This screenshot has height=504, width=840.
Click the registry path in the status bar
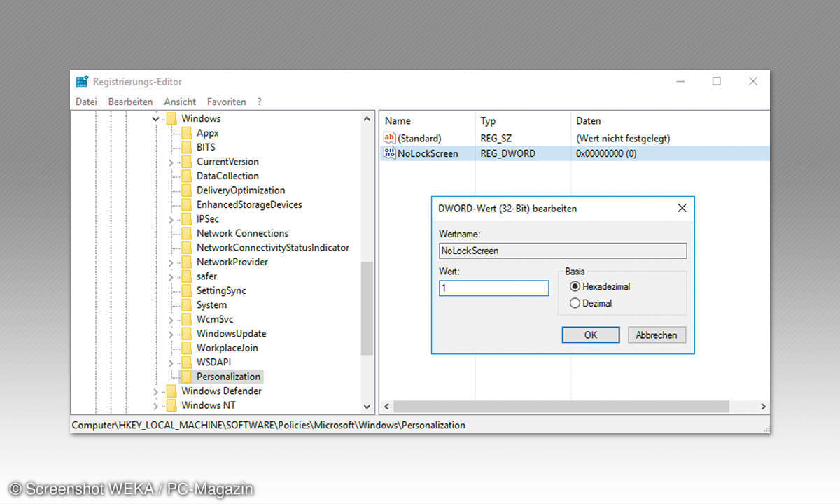[x=269, y=425]
